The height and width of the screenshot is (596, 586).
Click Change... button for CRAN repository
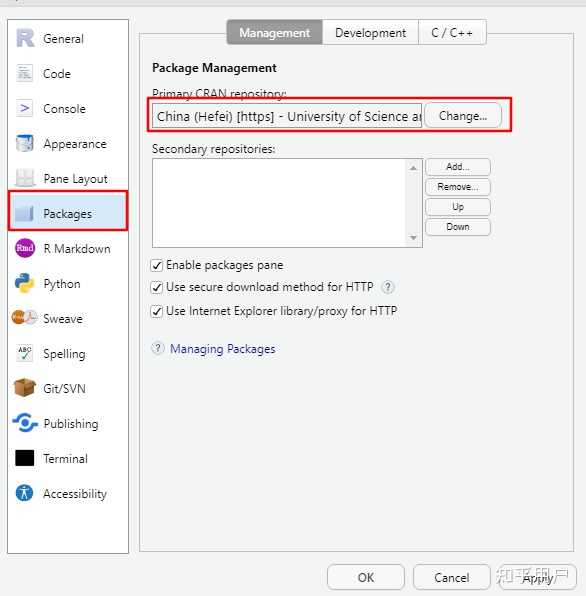point(462,116)
